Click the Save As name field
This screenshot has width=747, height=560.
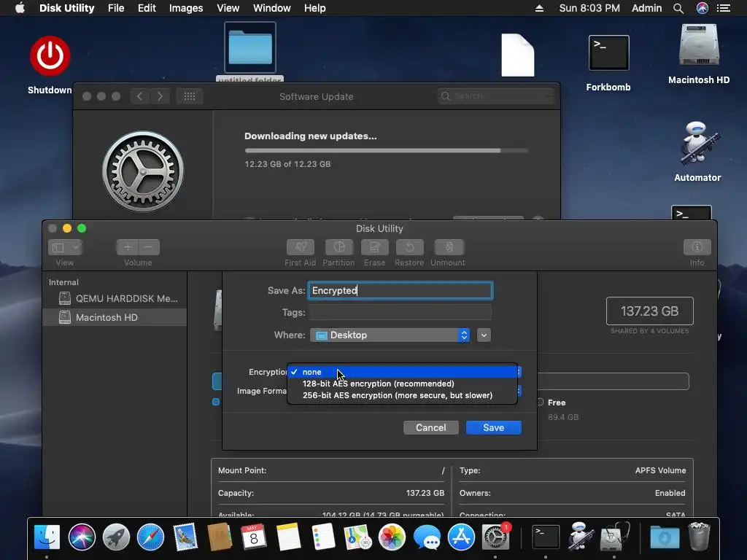(400, 290)
